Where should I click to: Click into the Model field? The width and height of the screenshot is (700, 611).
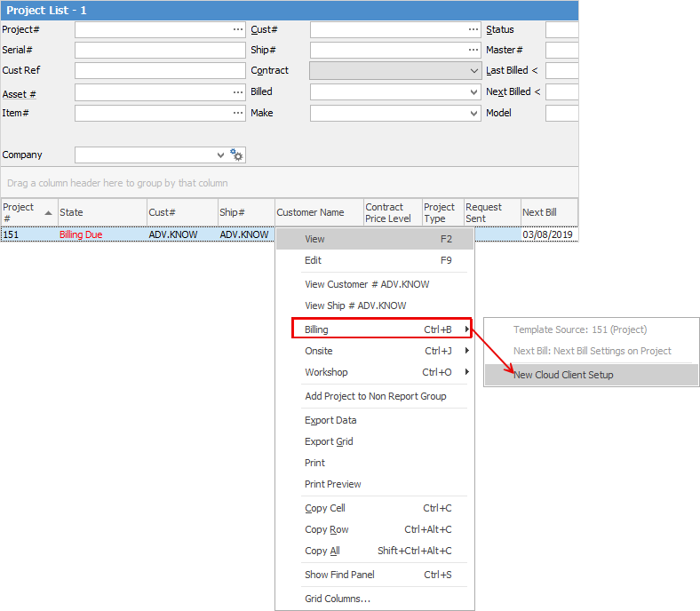point(561,114)
